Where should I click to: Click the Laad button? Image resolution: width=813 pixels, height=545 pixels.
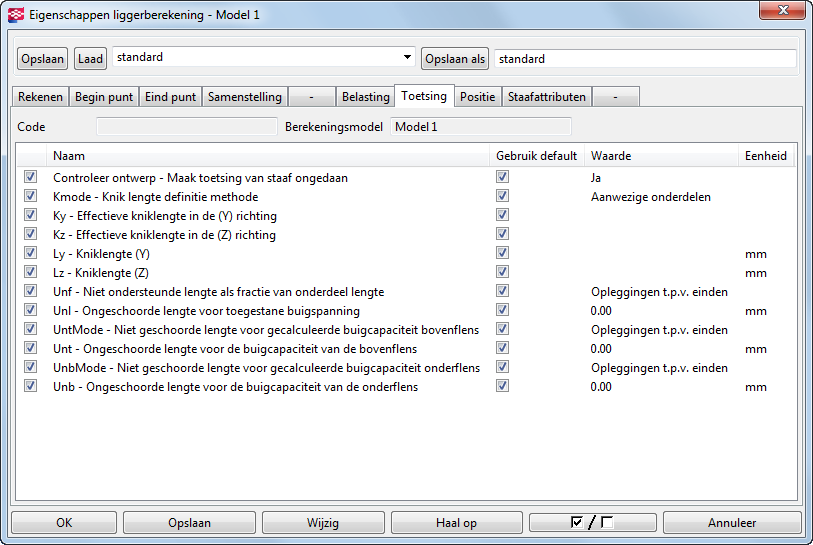(90, 59)
